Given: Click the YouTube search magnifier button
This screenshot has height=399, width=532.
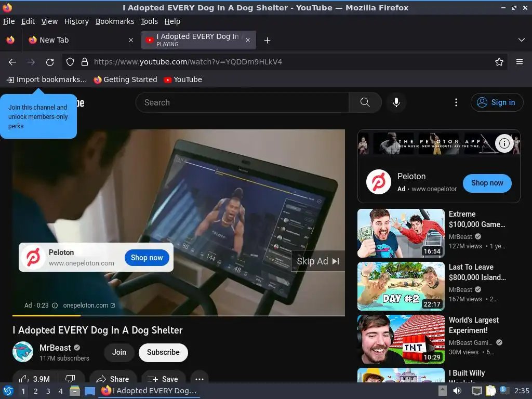Looking at the screenshot, I should [x=365, y=102].
